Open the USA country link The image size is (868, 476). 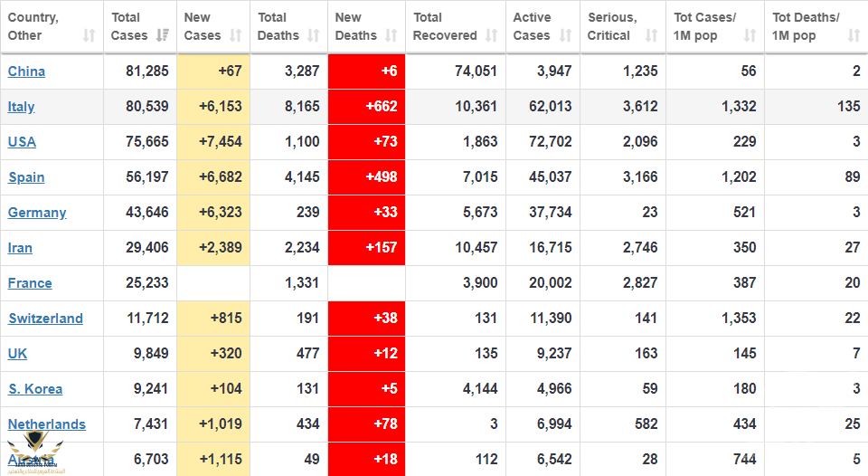point(22,142)
